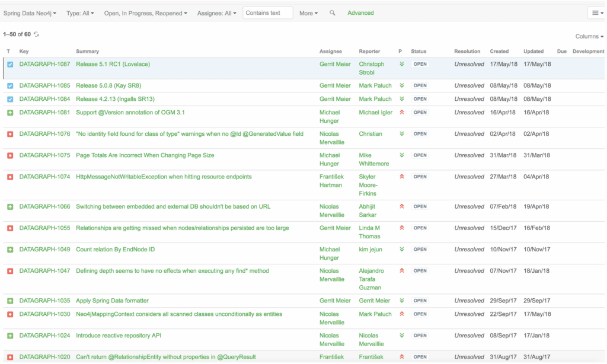Click bug type icon for DATAGRAPH-1020

coord(10,357)
